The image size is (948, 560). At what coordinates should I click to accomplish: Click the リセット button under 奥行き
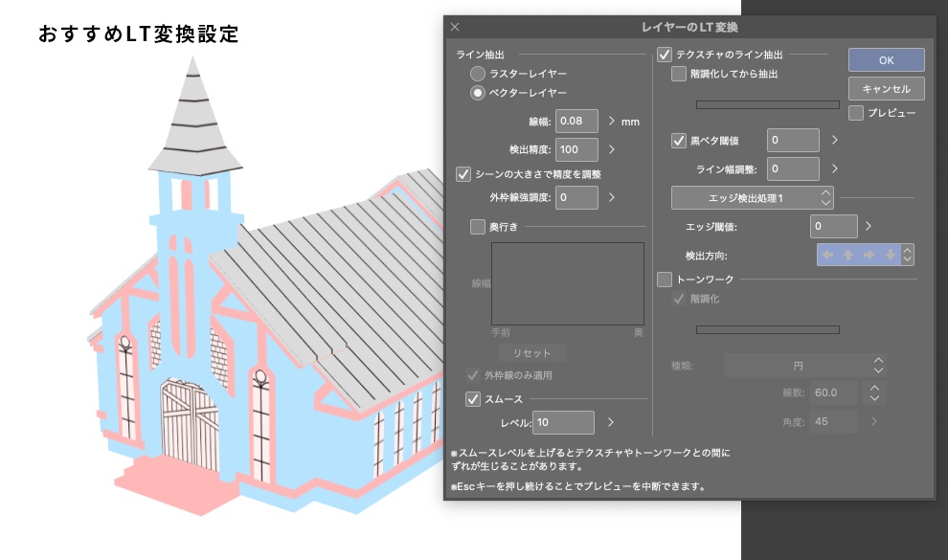[x=531, y=352]
